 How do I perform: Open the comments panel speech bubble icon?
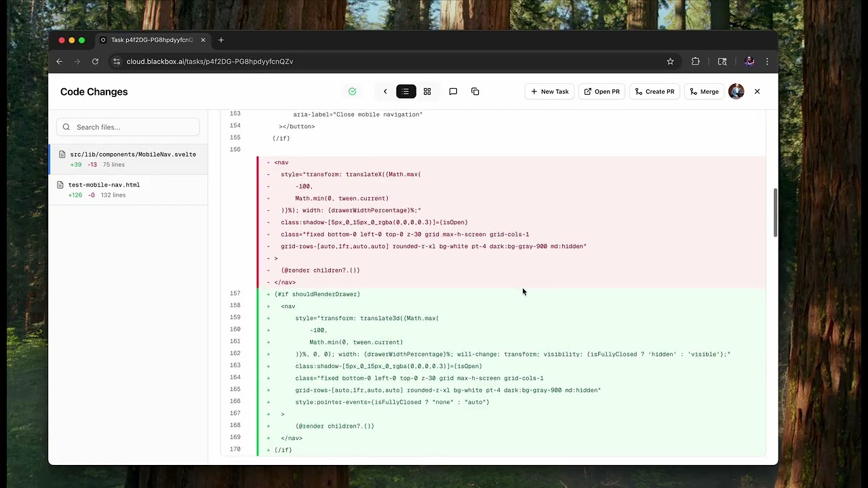click(x=453, y=91)
